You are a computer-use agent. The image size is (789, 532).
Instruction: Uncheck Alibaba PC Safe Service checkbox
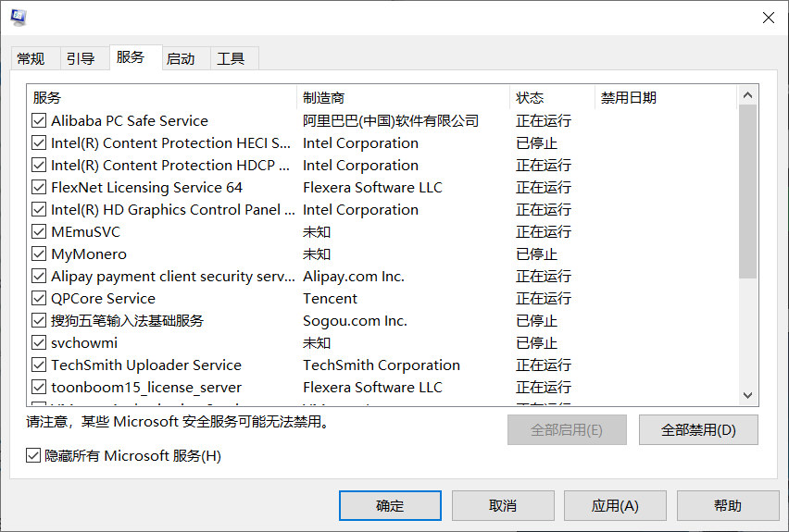coord(39,120)
